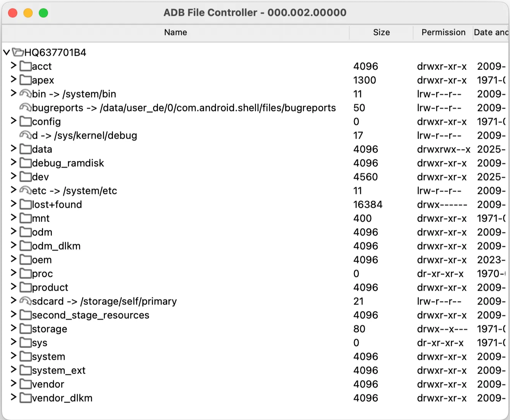
Task: Expand the etc -> /system/etc link
Action: pos(13,190)
